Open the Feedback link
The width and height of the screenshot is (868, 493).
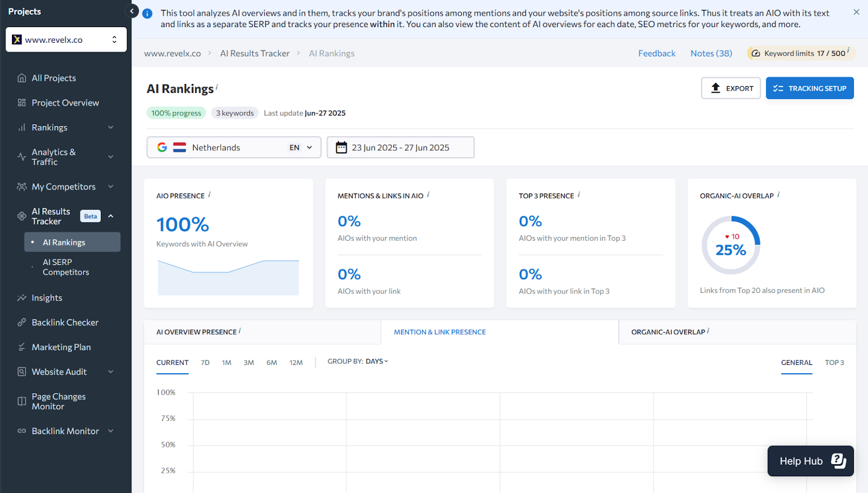[656, 53]
